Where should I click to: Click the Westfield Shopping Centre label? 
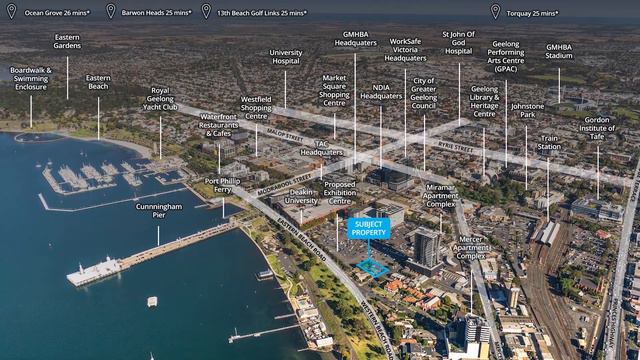coord(256,108)
